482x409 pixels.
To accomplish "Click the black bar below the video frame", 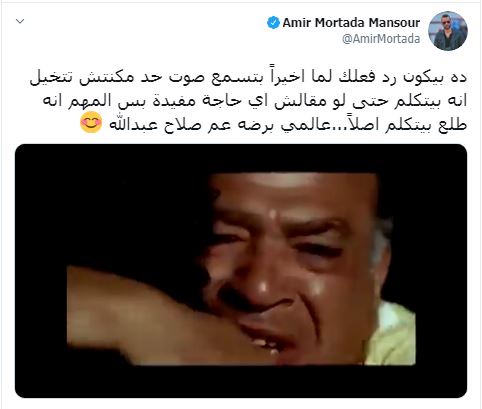I will 241,381.
